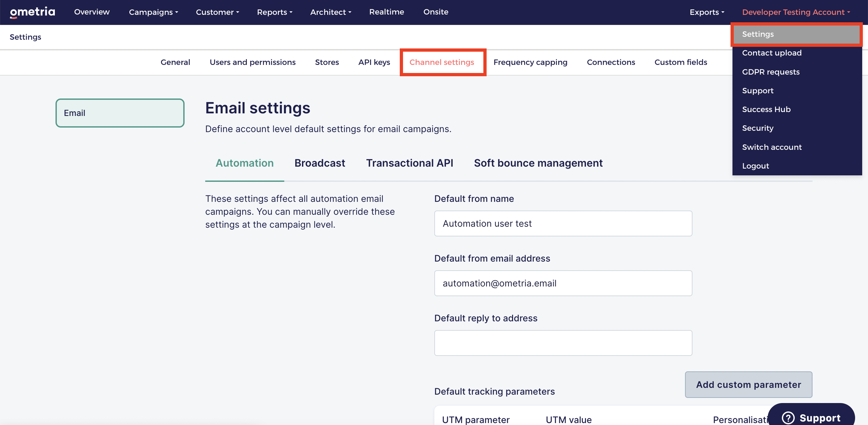Expand the Customer menu
The width and height of the screenshot is (868, 425).
point(217,12)
